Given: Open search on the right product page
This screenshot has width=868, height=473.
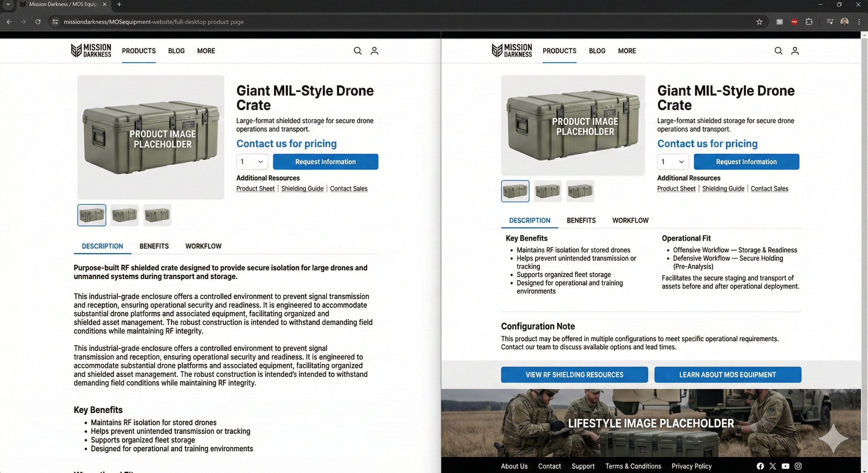Looking at the screenshot, I should 778,51.
